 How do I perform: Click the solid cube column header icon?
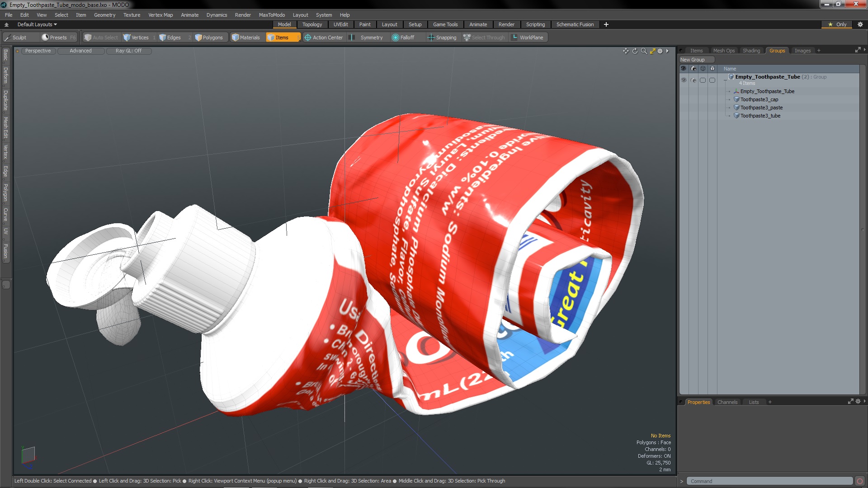tap(712, 69)
